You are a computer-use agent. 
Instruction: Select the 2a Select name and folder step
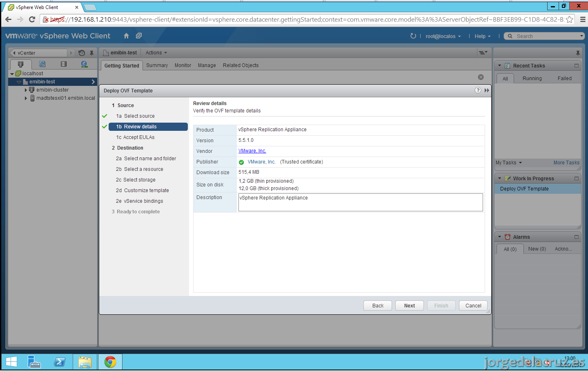(x=146, y=159)
